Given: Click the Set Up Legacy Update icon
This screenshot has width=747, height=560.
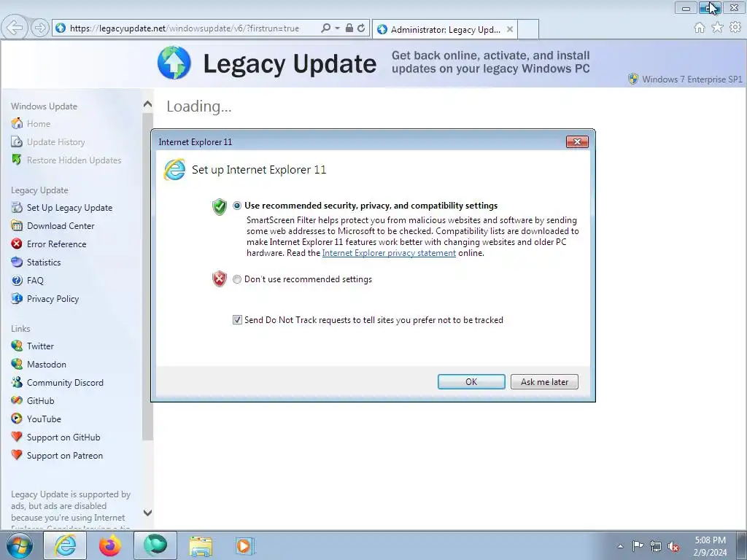Looking at the screenshot, I should click(17, 208).
